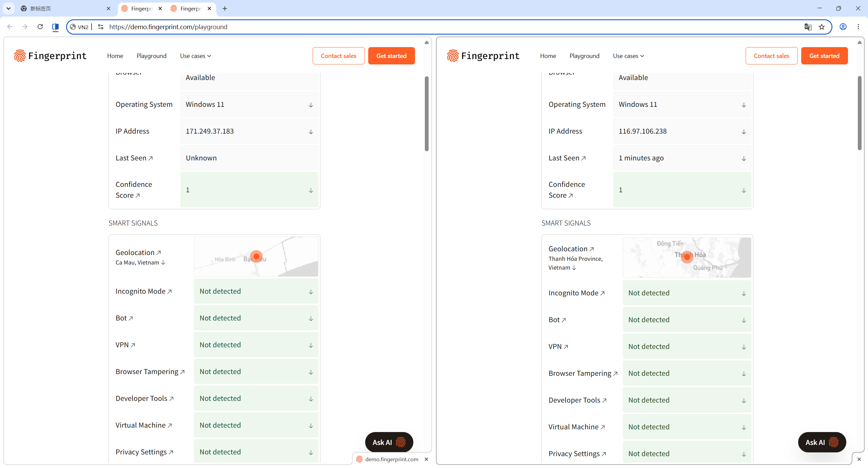Open Bot link in right pane
This screenshot has width=868, height=468.
[557, 320]
